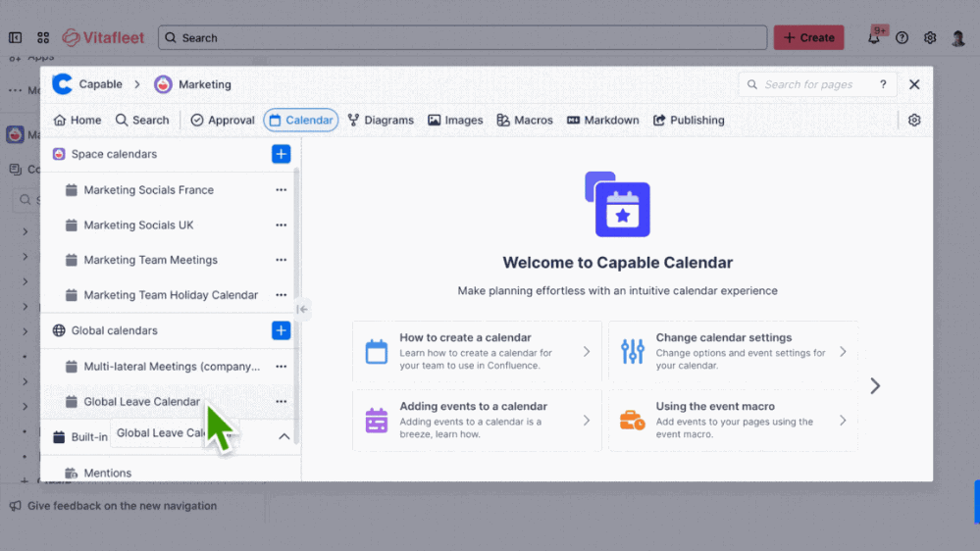Click the Marketing breadcrumb link
980x551 pixels.
(x=205, y=84)
